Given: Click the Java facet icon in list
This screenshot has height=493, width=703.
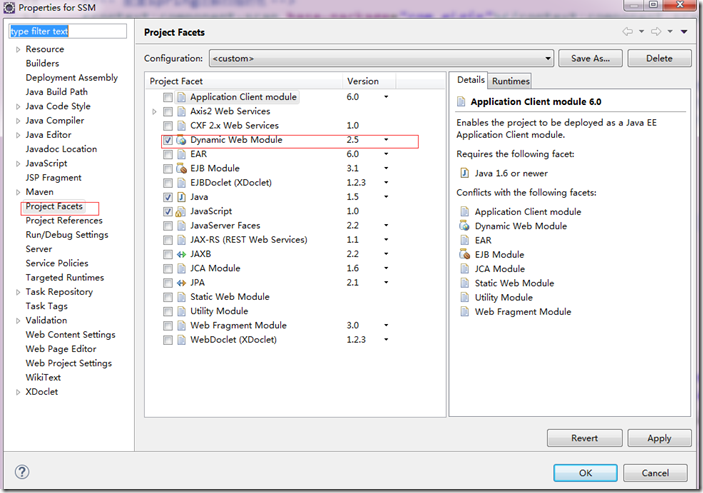Looking at the screenshot, I should pyautogui.click(x=181, y=198).
